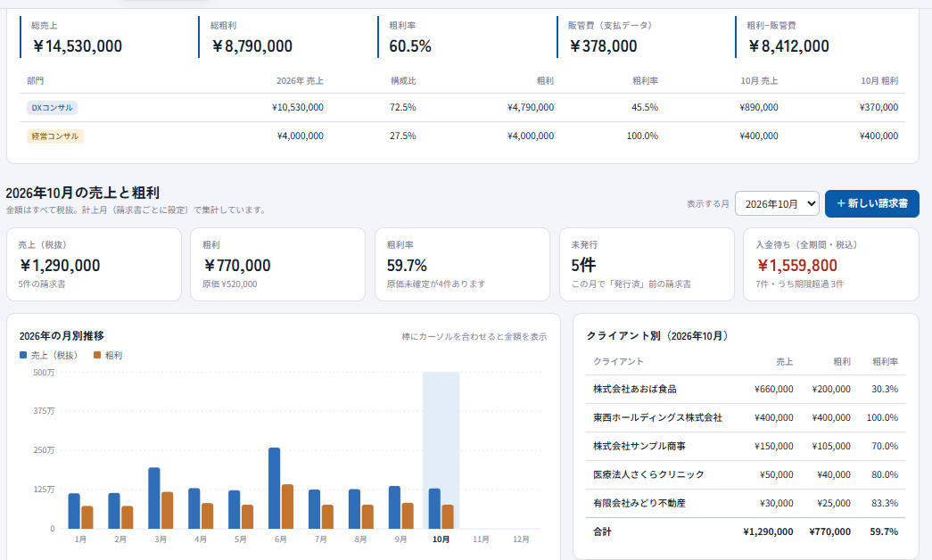Open the 表示する月 dropdown showing 2026年10月
932x560 pixels.
pyautogui.click(x=777, y=203)
